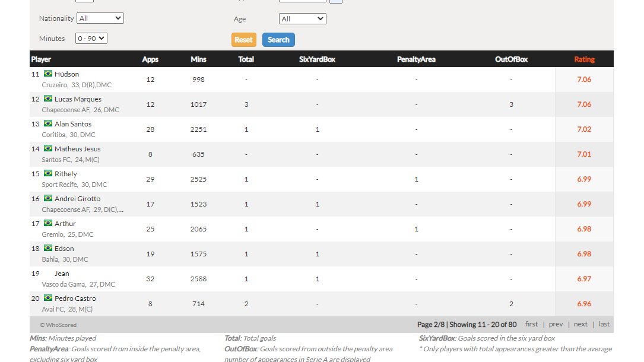Click the orange Reset button

click(x=243, y=40)
